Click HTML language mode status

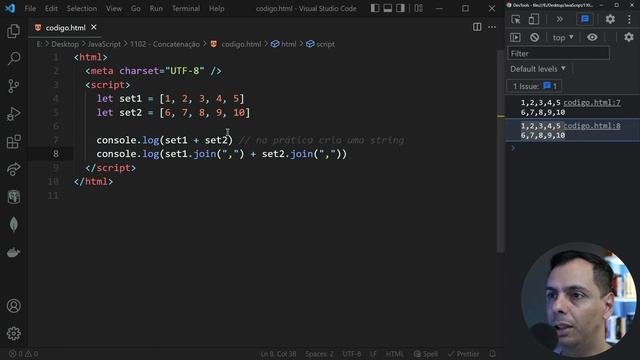tap(394, 354)
